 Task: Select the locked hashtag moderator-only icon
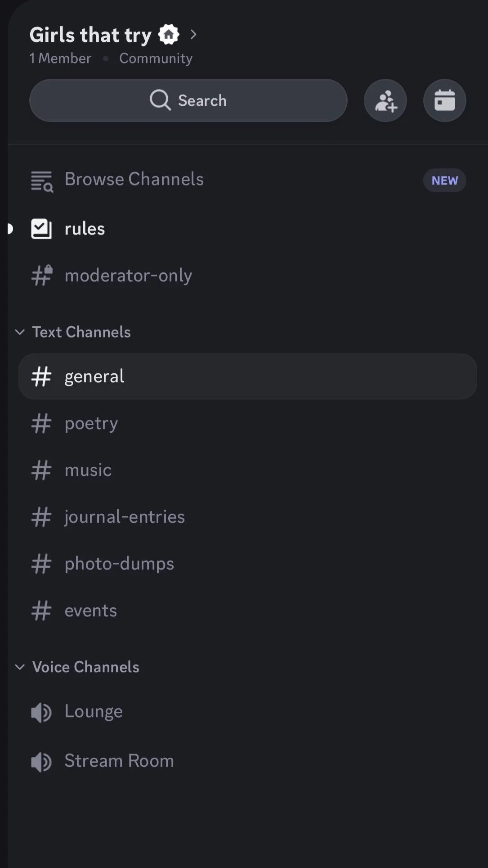click(x=42, y=276)
